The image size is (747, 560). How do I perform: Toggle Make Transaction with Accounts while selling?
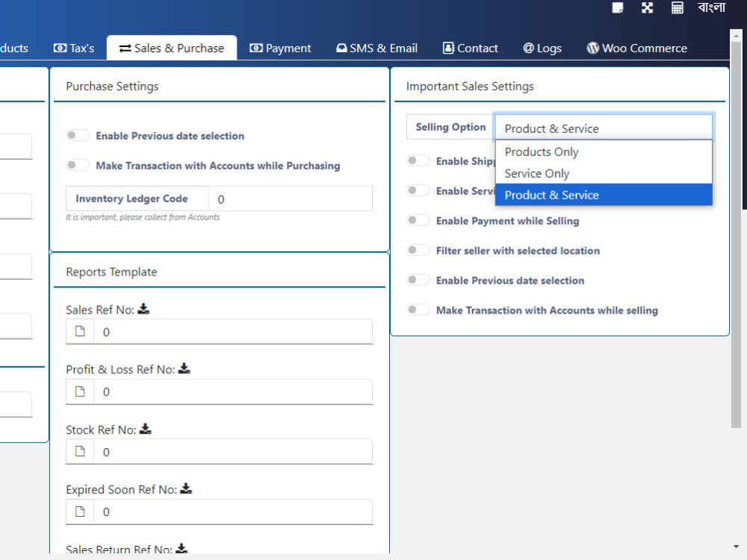(x=418, y=310)
